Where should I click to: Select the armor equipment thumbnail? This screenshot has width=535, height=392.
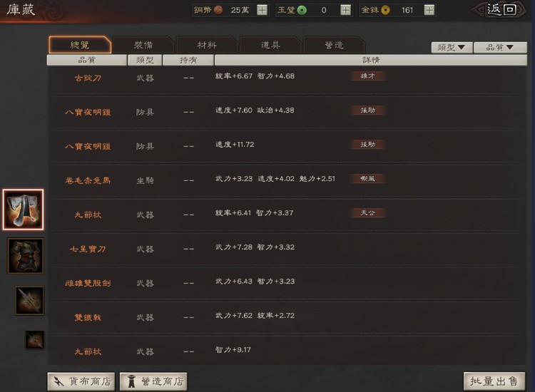click(26, 256)
